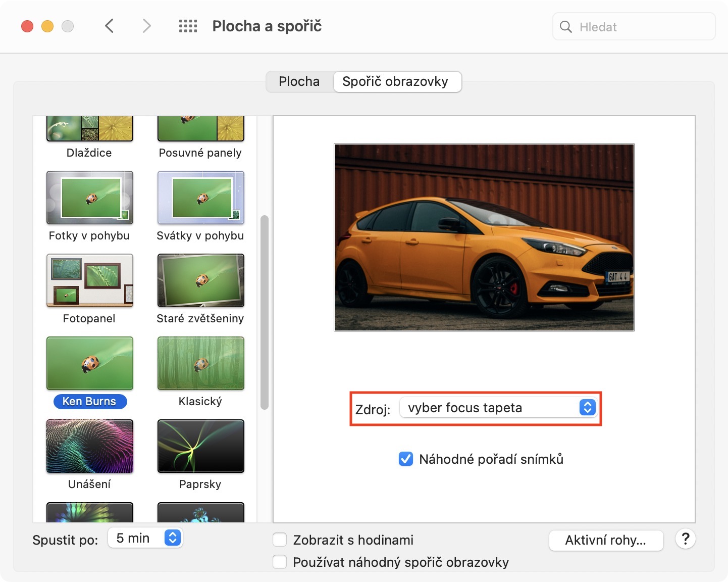
Task: Choose the Paprsky screen saver thumbnail
Action: click(201, 446)
